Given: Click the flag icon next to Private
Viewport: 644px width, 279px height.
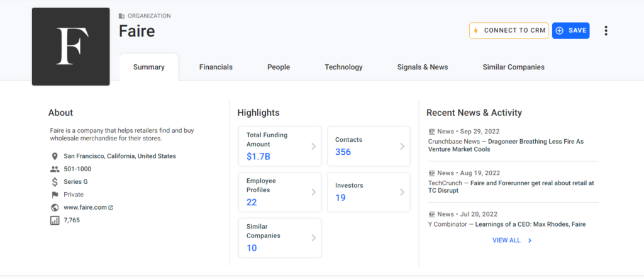Looking at the screenshot, I should 55,195.
